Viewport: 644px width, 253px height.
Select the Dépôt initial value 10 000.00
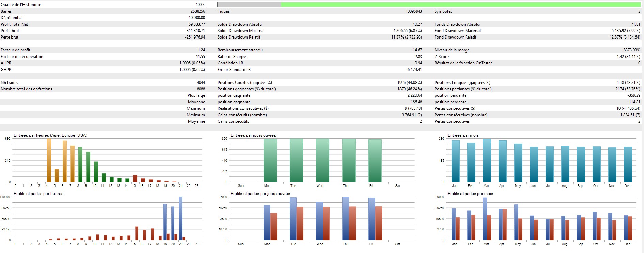coord(197,18)
